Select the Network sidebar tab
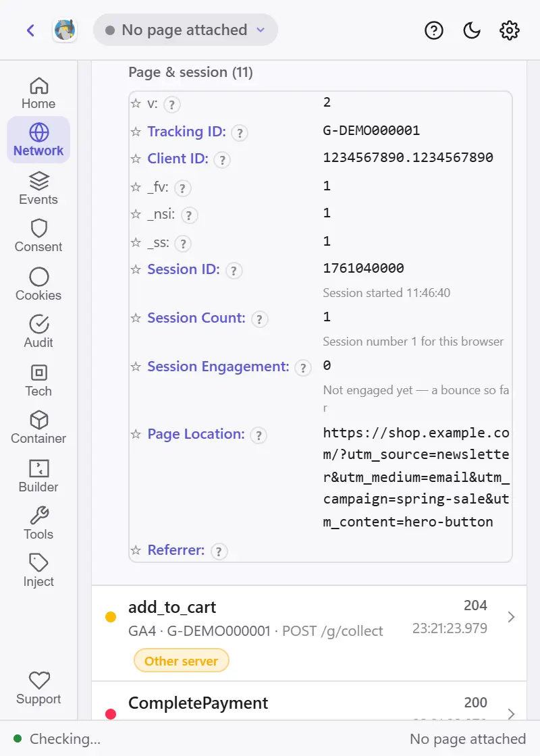 (x=38, y=140)
